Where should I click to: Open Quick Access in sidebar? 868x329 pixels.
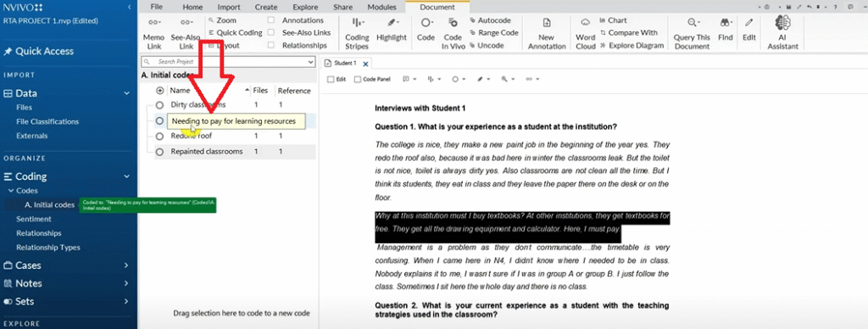[x=39, y=51]
